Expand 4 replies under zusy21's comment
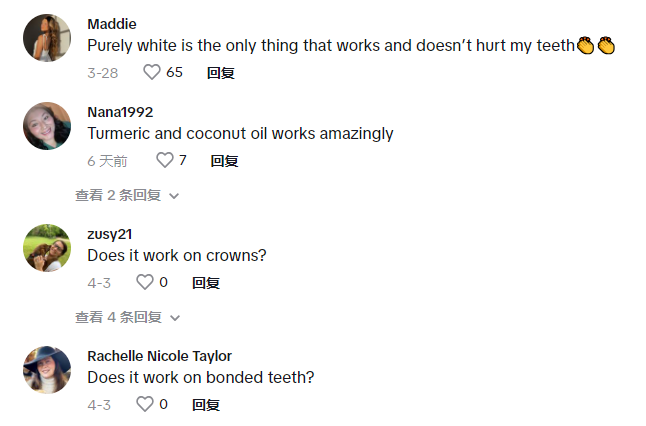The image size is (646, 426). click(118, 317)
